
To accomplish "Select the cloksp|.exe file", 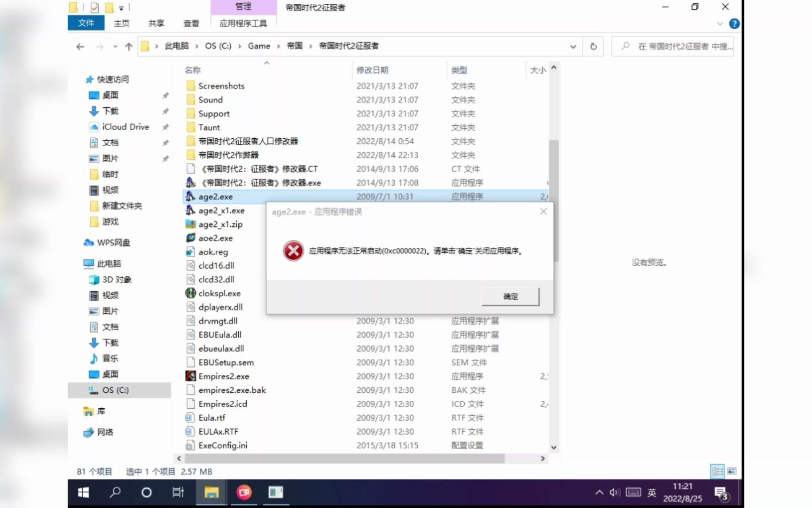I will click(219, 293).
